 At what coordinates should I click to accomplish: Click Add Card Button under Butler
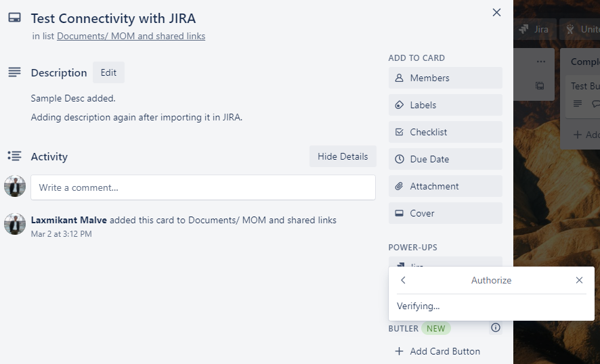click(x=446, y=351)
